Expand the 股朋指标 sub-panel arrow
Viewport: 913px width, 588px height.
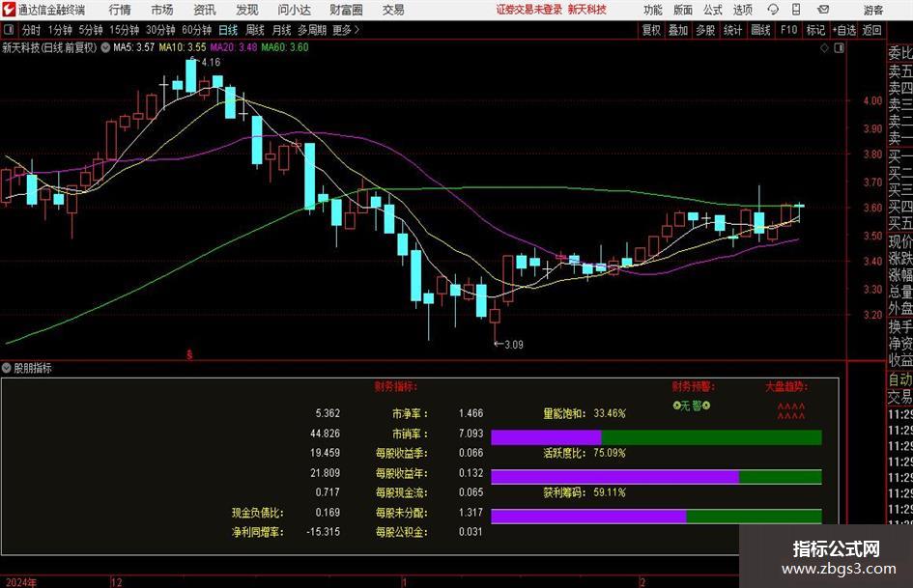(x=7, y=368)
